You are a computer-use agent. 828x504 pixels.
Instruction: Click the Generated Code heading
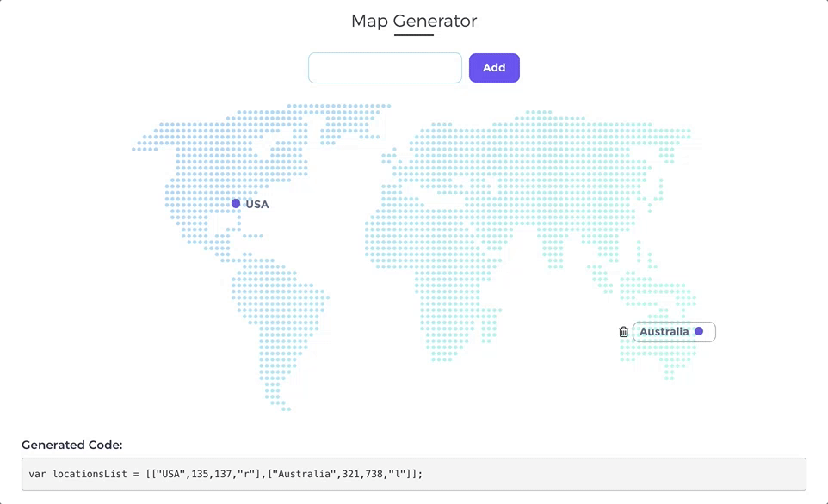72,445
